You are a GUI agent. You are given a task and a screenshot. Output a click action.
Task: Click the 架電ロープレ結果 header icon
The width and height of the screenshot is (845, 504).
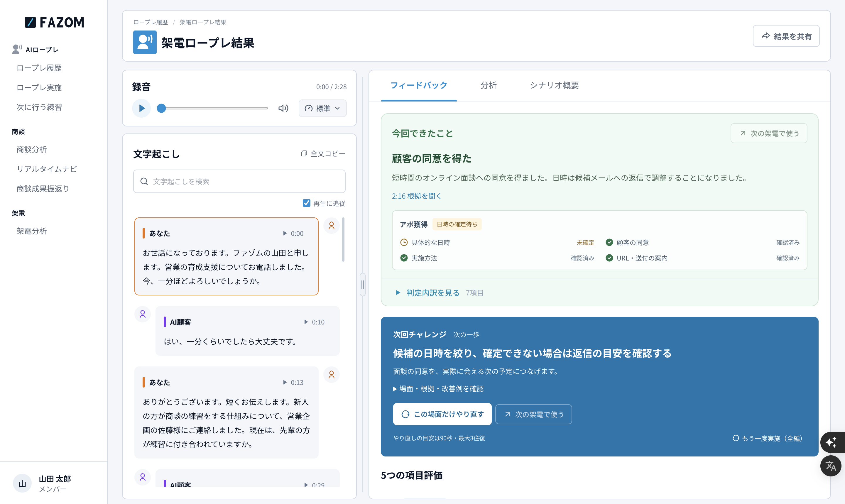(145, 42)
